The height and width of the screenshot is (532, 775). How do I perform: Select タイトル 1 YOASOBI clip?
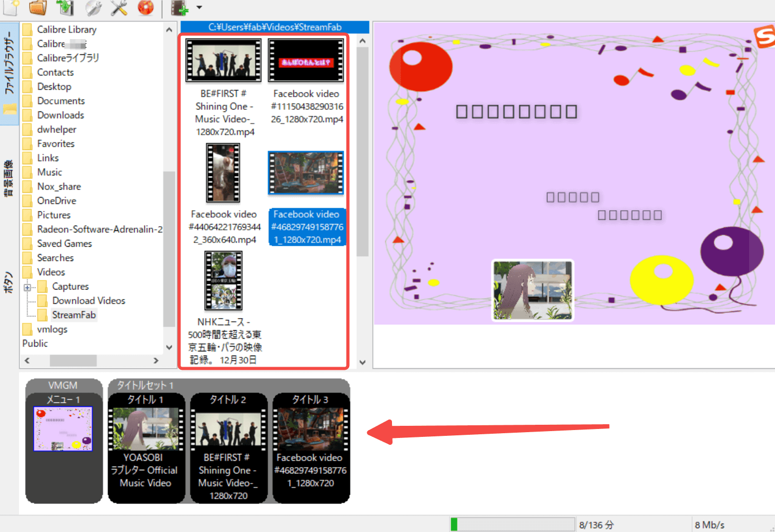click(146, 447)
